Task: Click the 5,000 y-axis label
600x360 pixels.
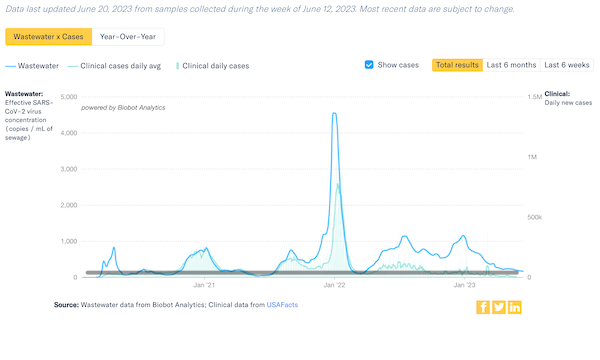Action: [69, 97]
